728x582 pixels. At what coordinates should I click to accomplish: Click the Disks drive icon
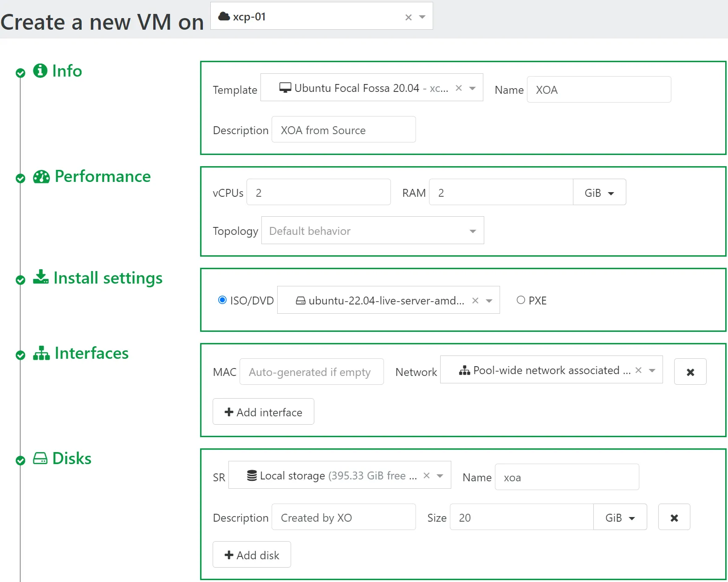pos(40,459)
